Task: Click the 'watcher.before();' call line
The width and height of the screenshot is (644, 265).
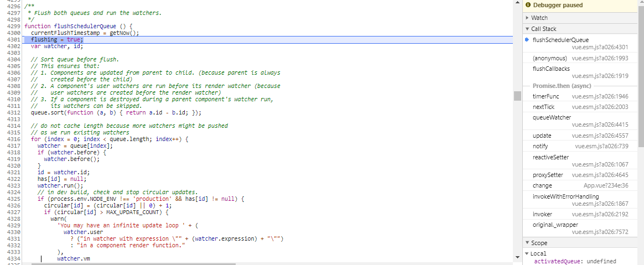Action: [x=72, y=159]
